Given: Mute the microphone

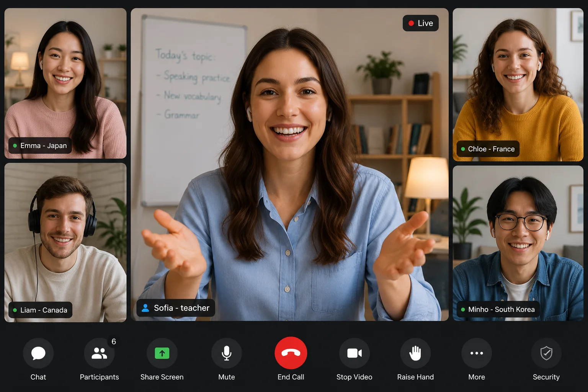Looking at the screenshot, I should 227,353.
